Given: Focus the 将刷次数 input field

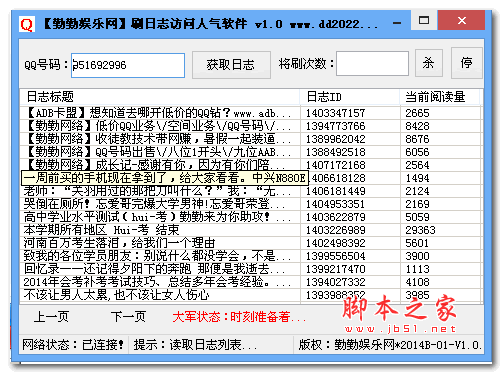Looking at the screenshot, I should coord(372,63).
